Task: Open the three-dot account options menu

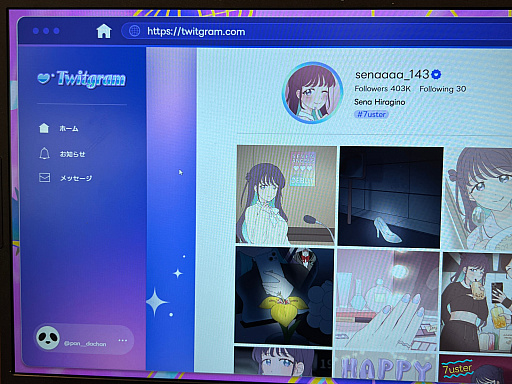Action: pos(123,340)
